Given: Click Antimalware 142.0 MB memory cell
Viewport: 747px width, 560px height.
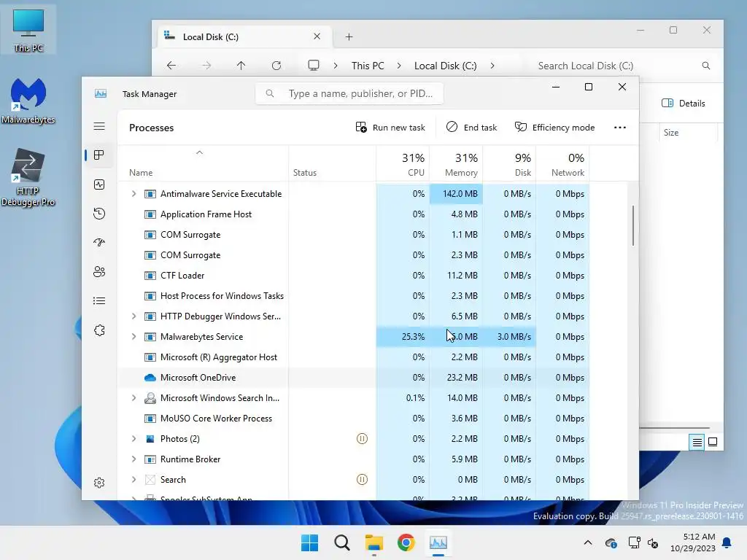Looking at the screenshot, I should [x=456, y=194].
